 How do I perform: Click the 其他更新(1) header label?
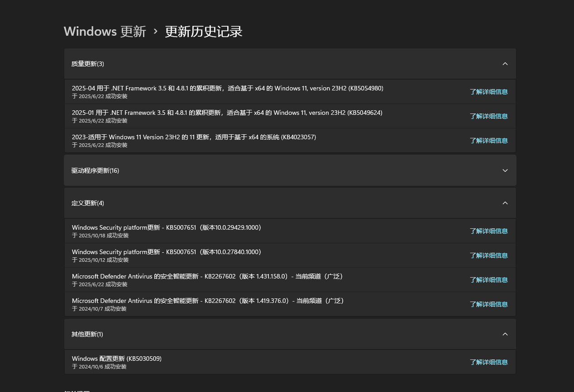click(87, 334)
